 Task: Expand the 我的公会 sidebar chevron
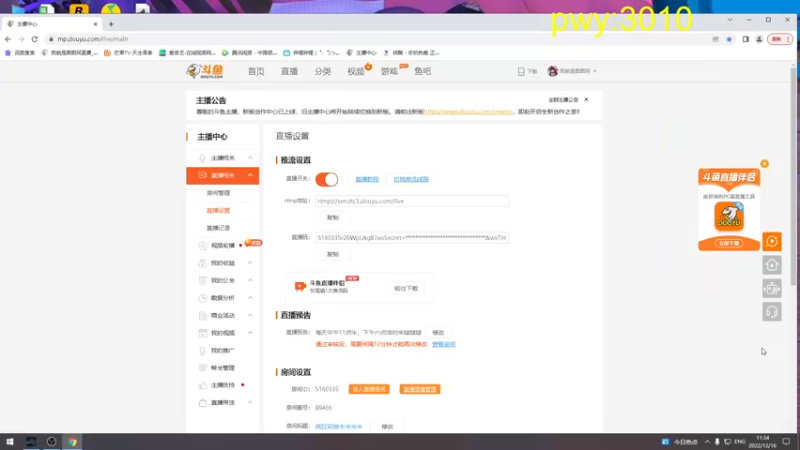tap(250, 280)
